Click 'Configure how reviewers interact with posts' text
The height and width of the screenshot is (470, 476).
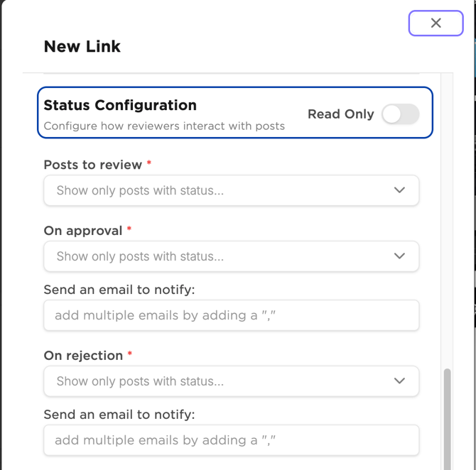pyautogui.click(x=164, y=126)
